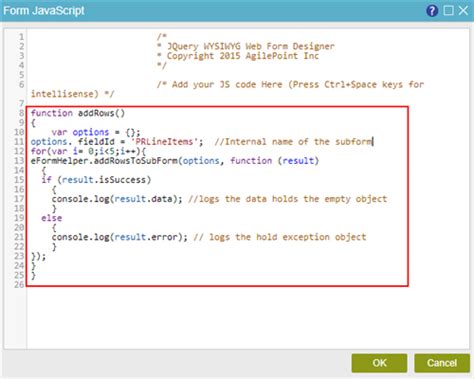Viewport: 474px width, 379px height.
Task: Click the 'Form JavaScript' dialog title
Action: (x=44, y=11)
